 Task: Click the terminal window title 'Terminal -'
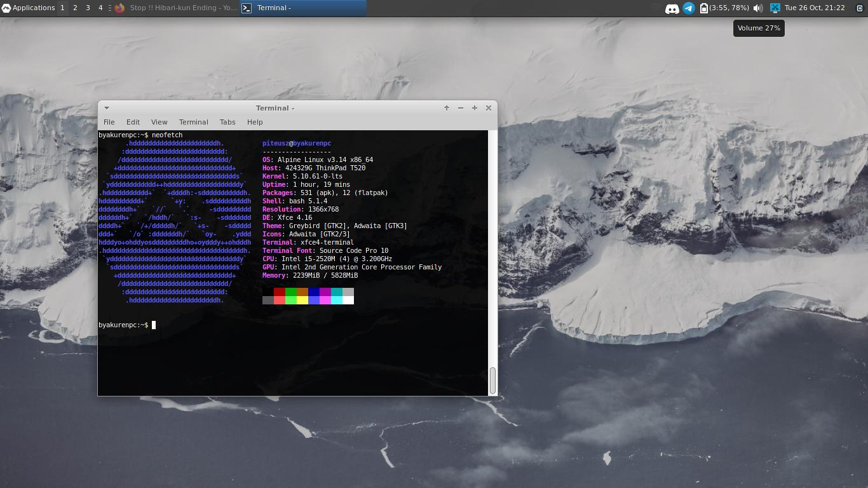275,108
